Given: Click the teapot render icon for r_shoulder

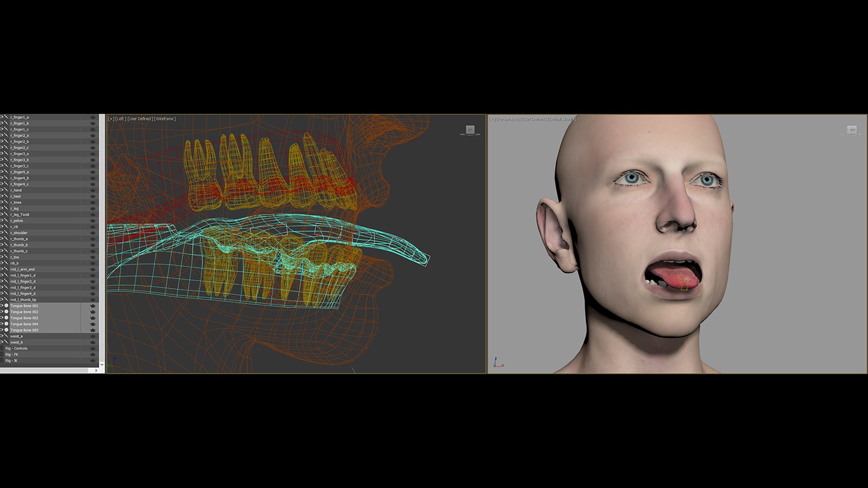Looking at the screenshot, I should pyautogui.click(x=93, y=233).
